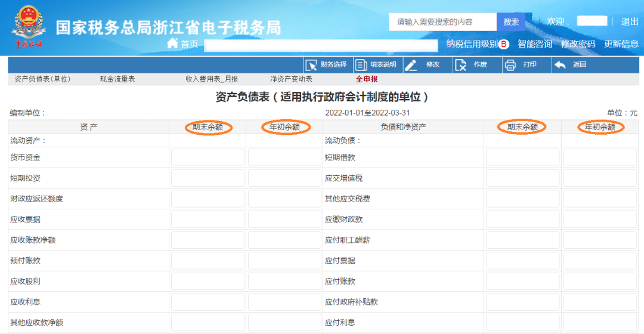The width and height of the screenshot is (644, 334).
Task: Click the 返回 back arrow icon
Action: coord(560,65)
